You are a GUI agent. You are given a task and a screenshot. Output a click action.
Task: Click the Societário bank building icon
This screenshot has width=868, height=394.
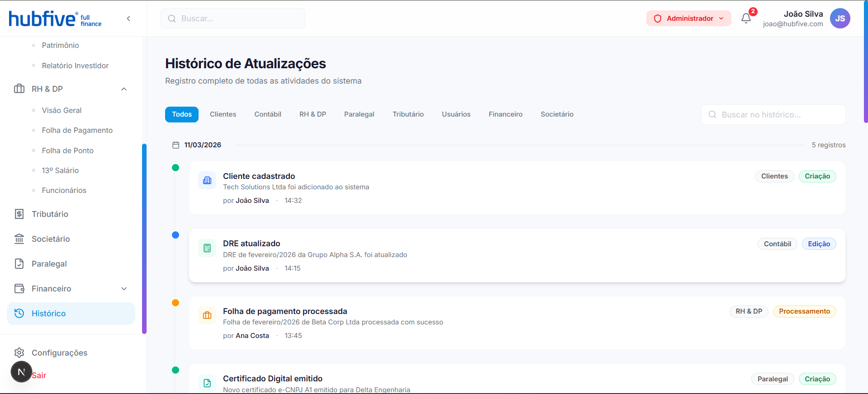[x=19, y=239]
